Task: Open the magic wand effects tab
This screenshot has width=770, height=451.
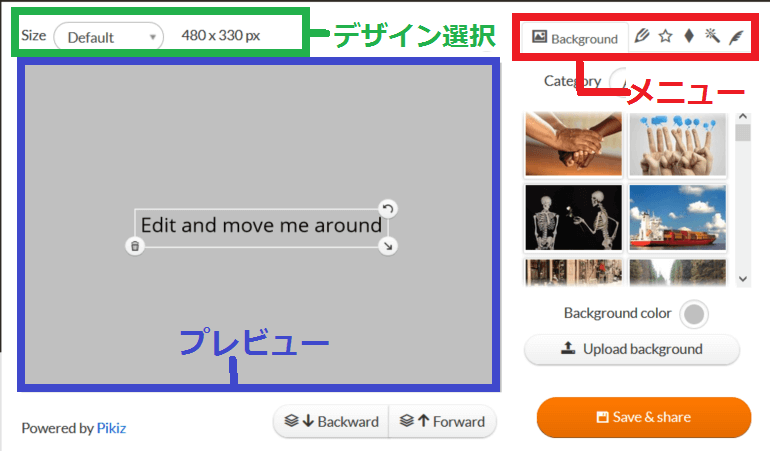Action: 712,35
